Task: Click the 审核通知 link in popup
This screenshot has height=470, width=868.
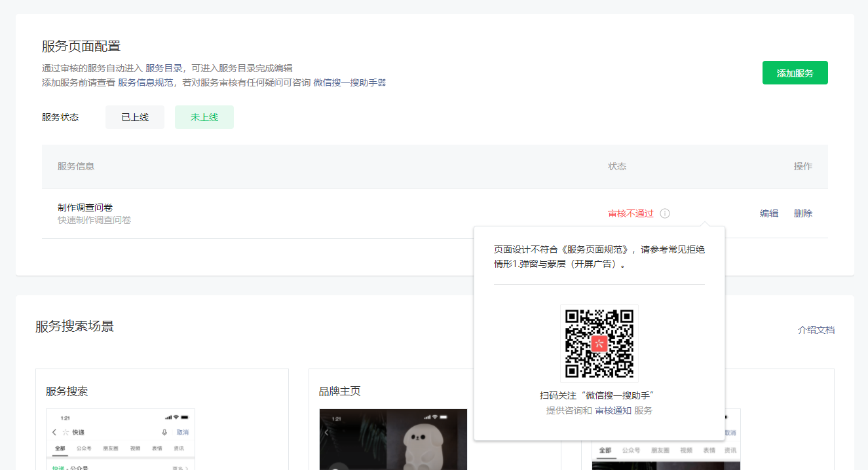Action: (x=613, y=410)
